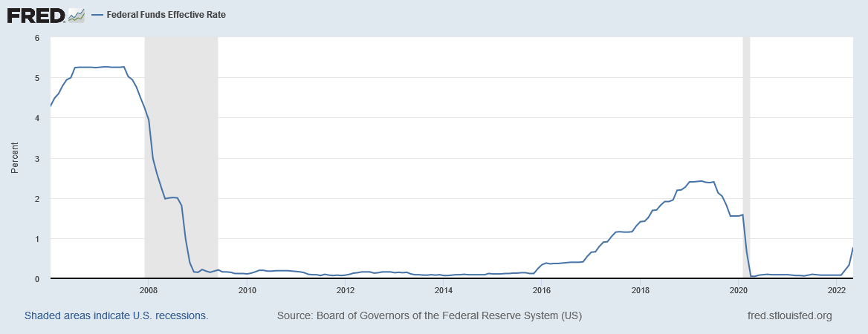868x334 pixels.
Task: Click the narrow 2020 recession shaded band
Action: [746, 148]
